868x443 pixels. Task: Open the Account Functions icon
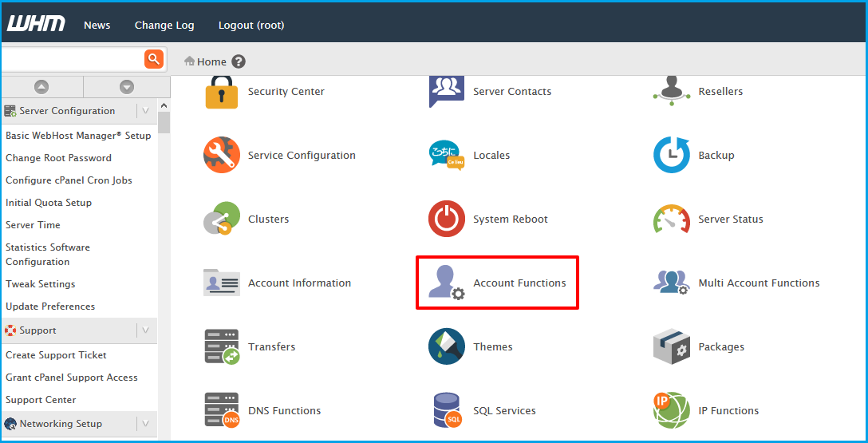[x=446, y=283]
